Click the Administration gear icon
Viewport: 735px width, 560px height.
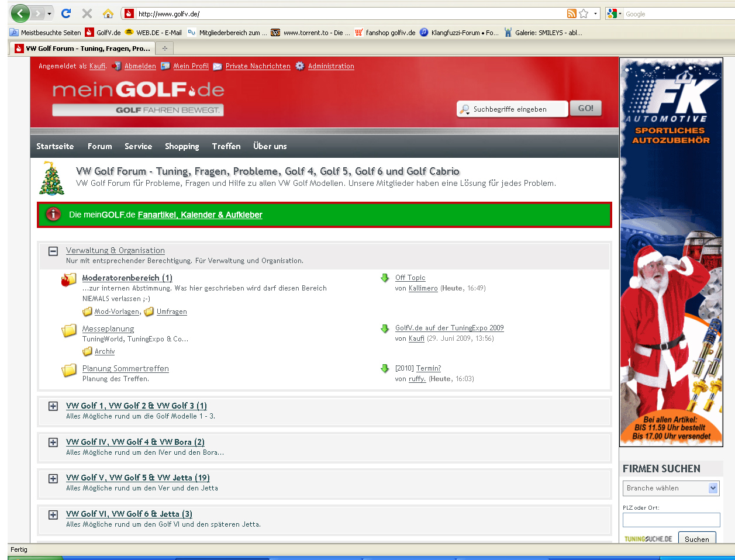click(300, 66)
